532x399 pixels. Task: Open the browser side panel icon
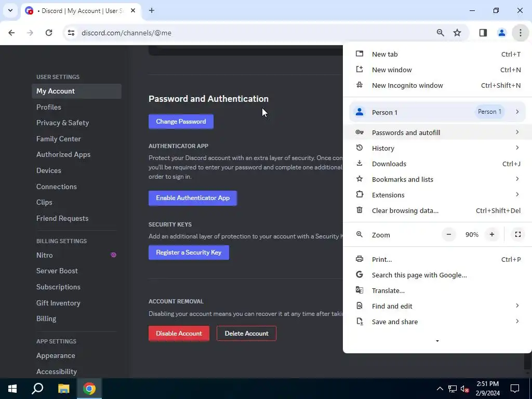[x=483, y=33]
